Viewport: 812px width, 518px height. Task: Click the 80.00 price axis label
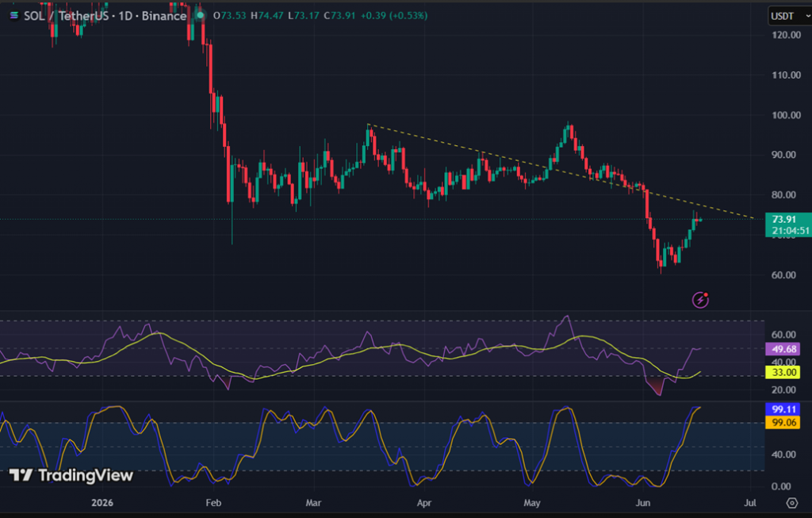click(783, 195)
